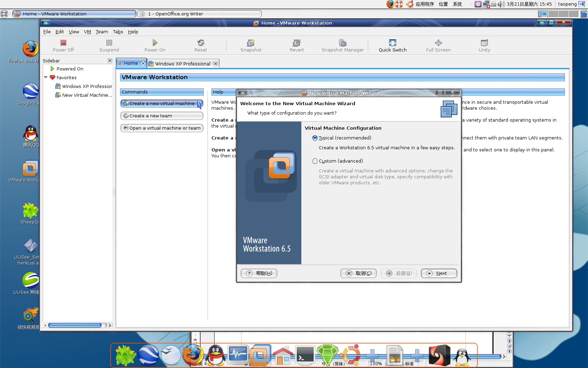Click the date and time clock
588x368 pixels.
[529, 4]
